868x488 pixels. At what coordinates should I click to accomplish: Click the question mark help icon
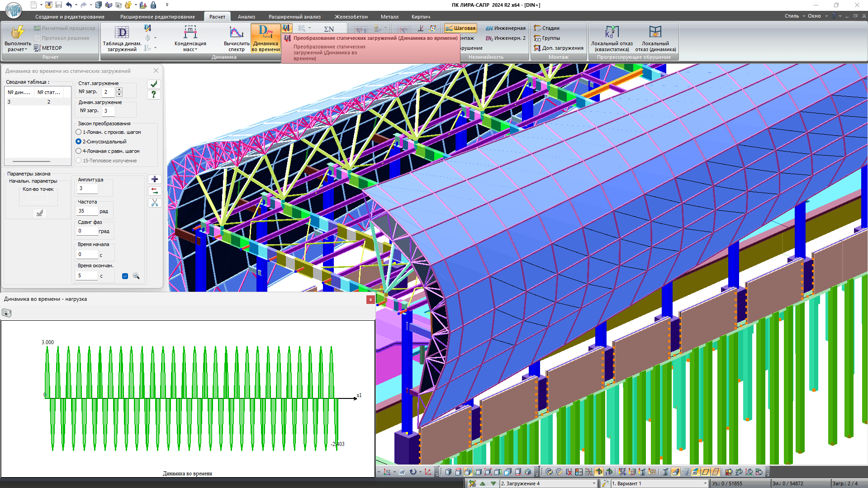point(154,95)
